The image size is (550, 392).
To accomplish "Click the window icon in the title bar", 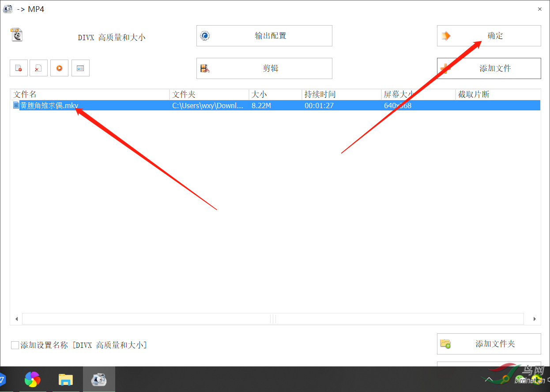I will (x=8, y=9).
